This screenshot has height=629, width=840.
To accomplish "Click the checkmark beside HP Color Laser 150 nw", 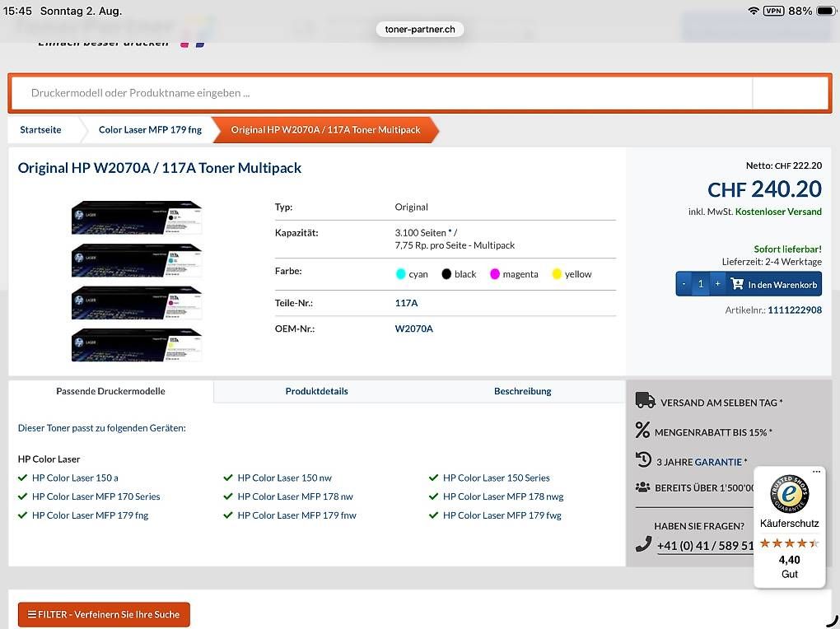I will [x=228, y=478].
